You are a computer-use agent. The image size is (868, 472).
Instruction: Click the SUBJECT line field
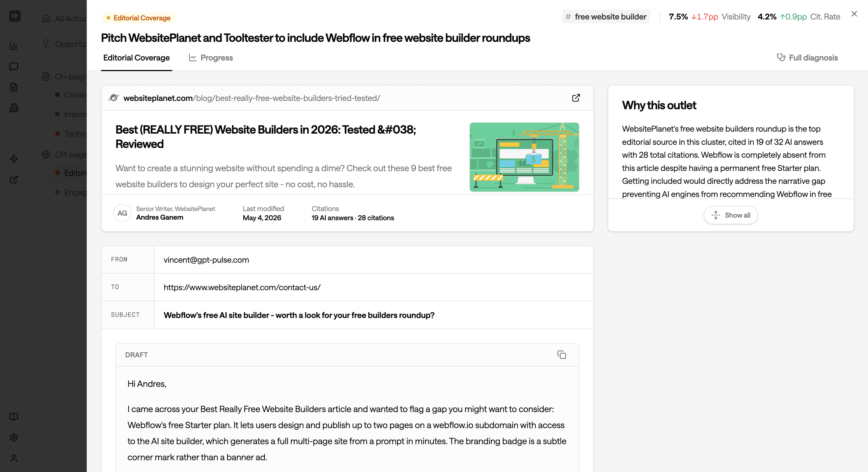373,315
